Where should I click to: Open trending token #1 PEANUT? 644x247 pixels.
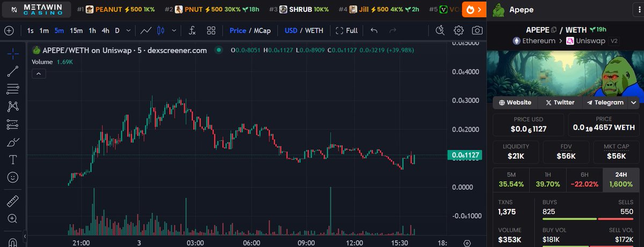coord(117,10)
